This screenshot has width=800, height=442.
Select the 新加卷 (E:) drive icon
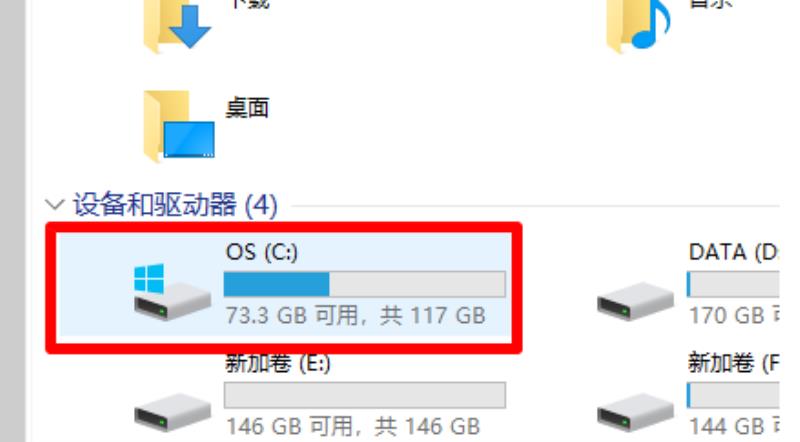[172, 412]
